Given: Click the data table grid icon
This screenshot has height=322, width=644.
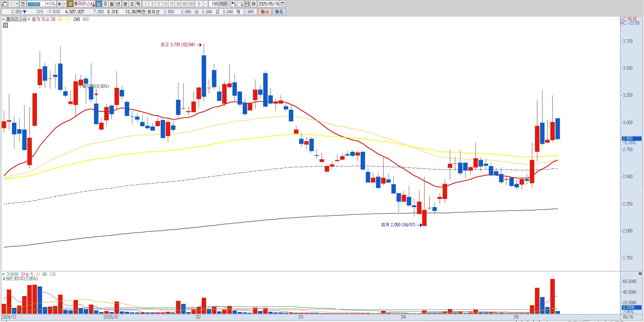Looking at the screenshot, I should point(5,25).
